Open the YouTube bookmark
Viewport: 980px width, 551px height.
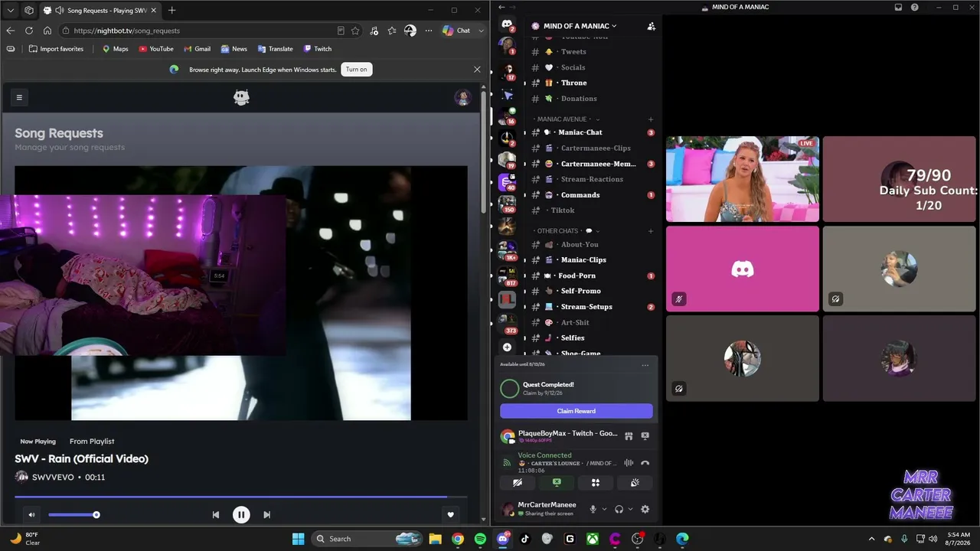[x=156, y=49]
